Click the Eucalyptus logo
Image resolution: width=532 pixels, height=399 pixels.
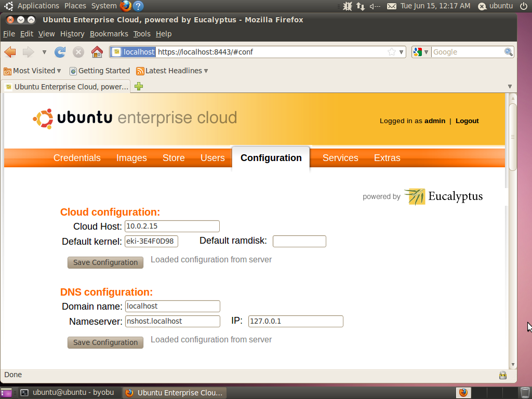click(444, 196)
